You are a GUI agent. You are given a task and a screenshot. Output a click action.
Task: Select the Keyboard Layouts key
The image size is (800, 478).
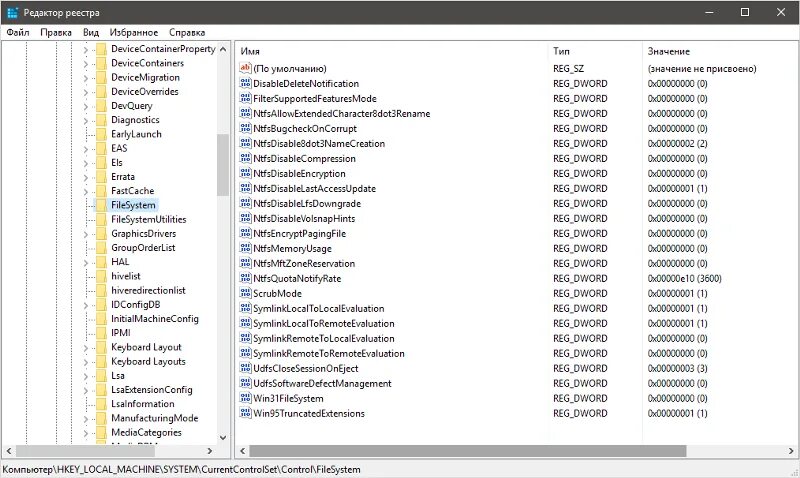pos(148,361)
